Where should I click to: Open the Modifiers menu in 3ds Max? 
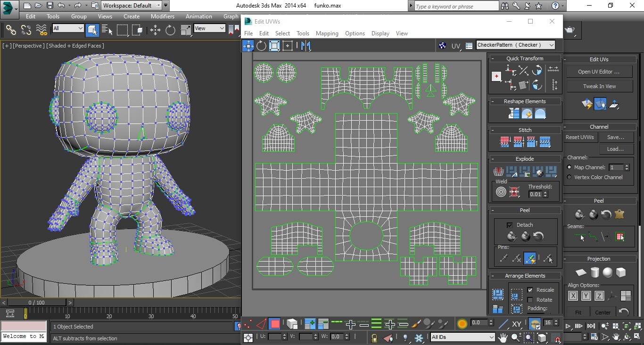click(x=162, y=16)
